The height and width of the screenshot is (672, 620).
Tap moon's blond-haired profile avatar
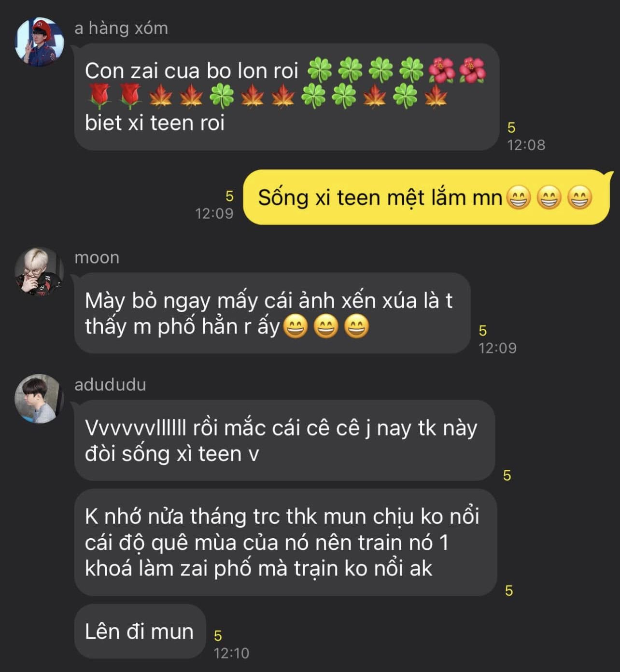coord(40,271)
